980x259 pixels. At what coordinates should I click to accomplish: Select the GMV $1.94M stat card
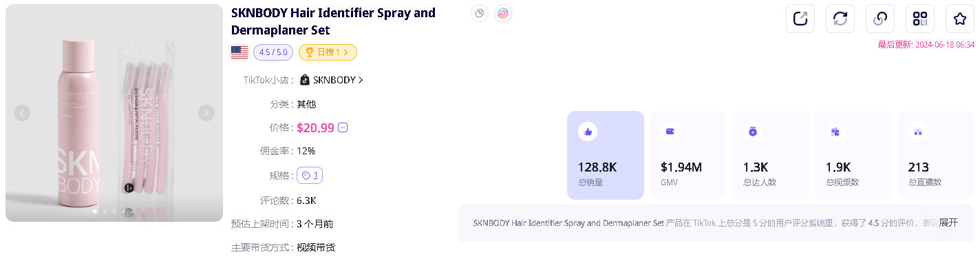(688, 156)
